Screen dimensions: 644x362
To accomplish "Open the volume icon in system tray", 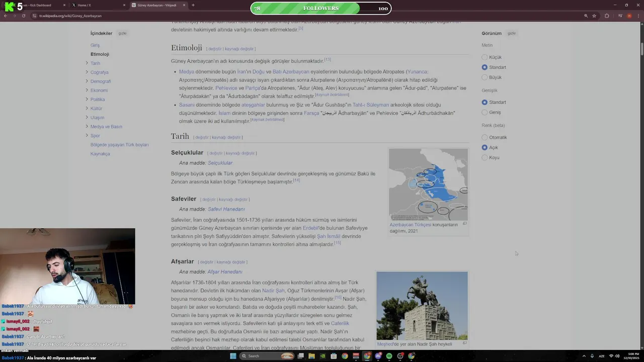I will pyautogui.click(x=617, y=356).
